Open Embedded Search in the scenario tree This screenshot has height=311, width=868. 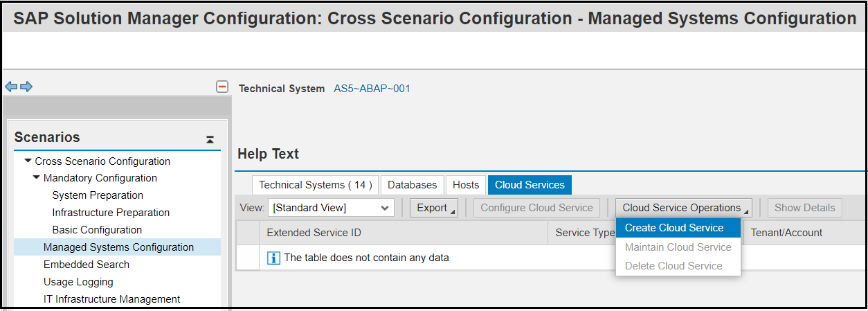point(87,265)
